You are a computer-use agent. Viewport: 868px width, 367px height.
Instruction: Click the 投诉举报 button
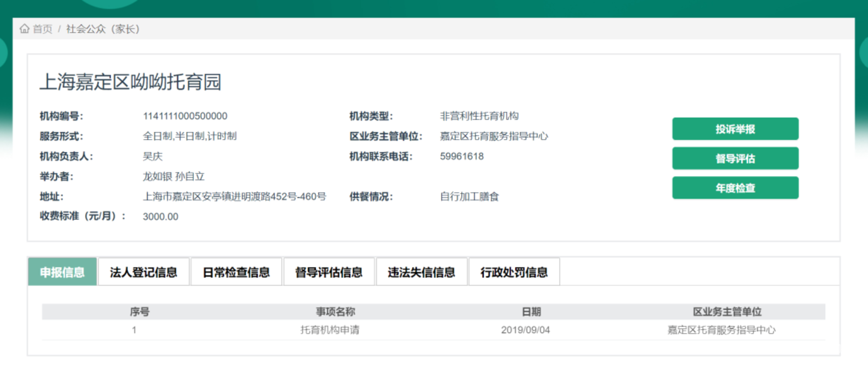click(736, 129)
